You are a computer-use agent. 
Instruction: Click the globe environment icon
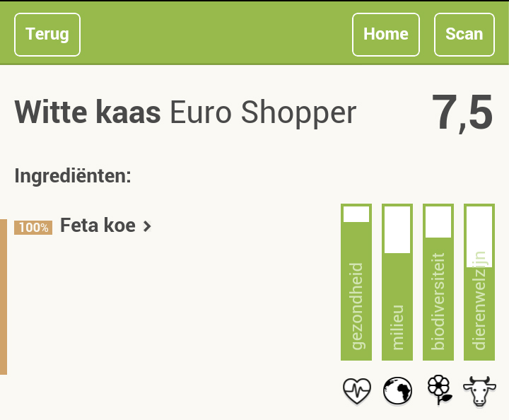pyautogui.click(x=397, y=390)
